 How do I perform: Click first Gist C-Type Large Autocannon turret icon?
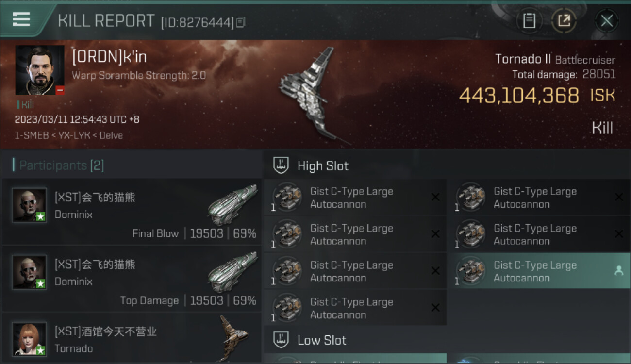[x=287, y=197]
